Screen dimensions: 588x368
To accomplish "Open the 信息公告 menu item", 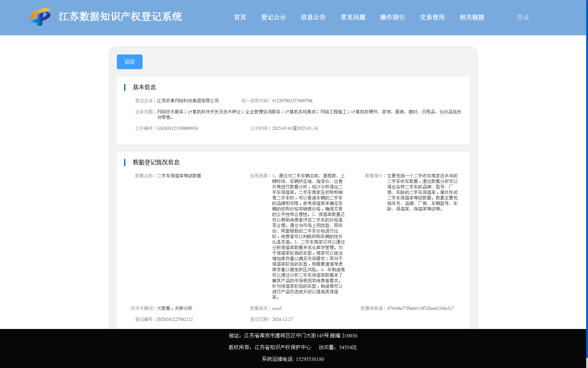I will coord(313,17).
